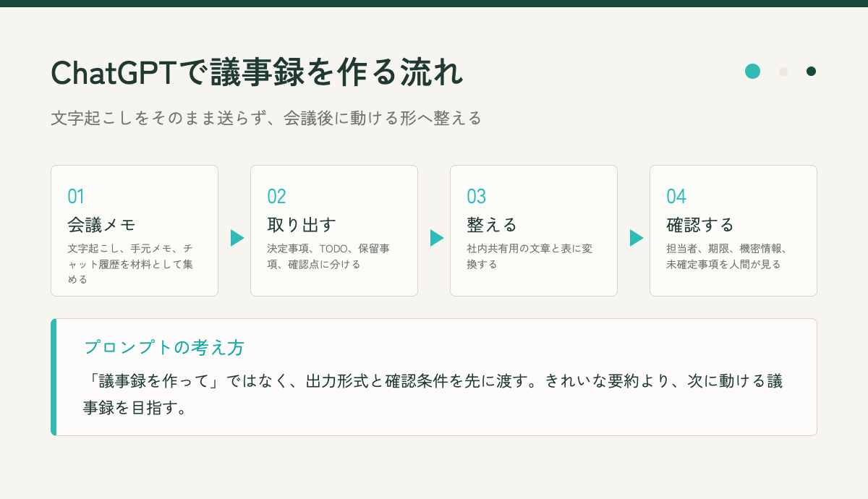The width and height of the screenshot is (868, 499).
Task: Click the teal dot at top right
Action: pyautogui.click(x=752, y=71)
